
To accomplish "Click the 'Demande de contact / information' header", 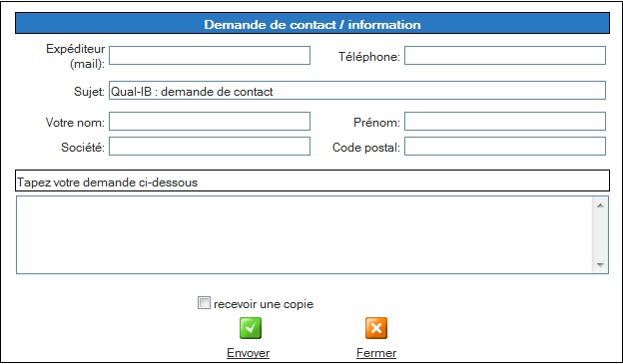I will 312,23.
